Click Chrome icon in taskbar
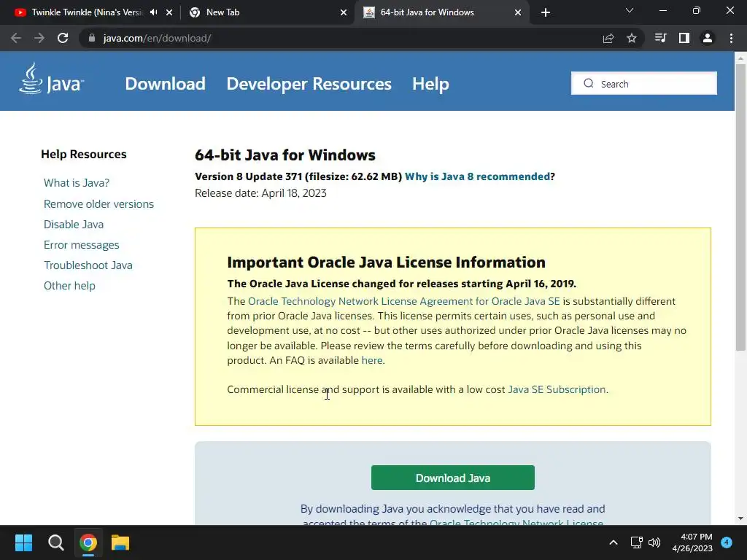 pyautogui.click(x=88, y=542)
